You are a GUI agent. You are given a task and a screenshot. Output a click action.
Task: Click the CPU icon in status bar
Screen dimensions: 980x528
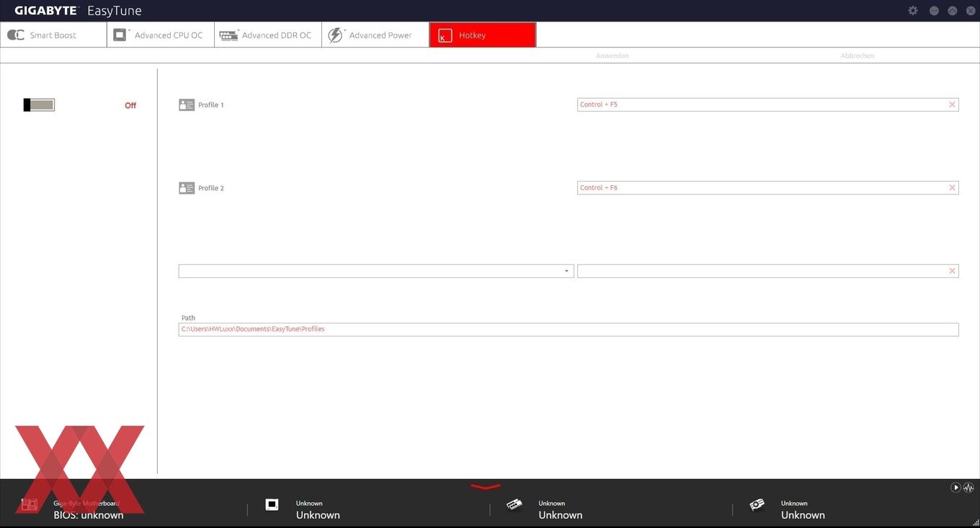click(272, 504)
